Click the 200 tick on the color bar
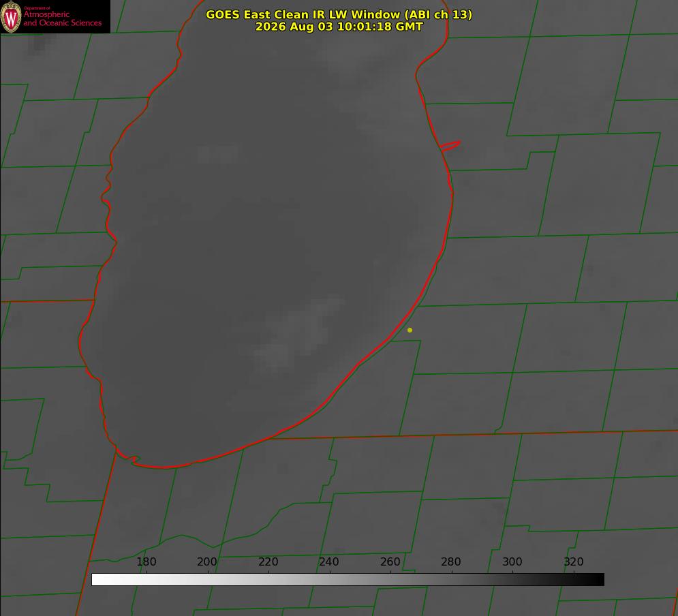The width and height of the screenshot is (678, 616). 207,561
